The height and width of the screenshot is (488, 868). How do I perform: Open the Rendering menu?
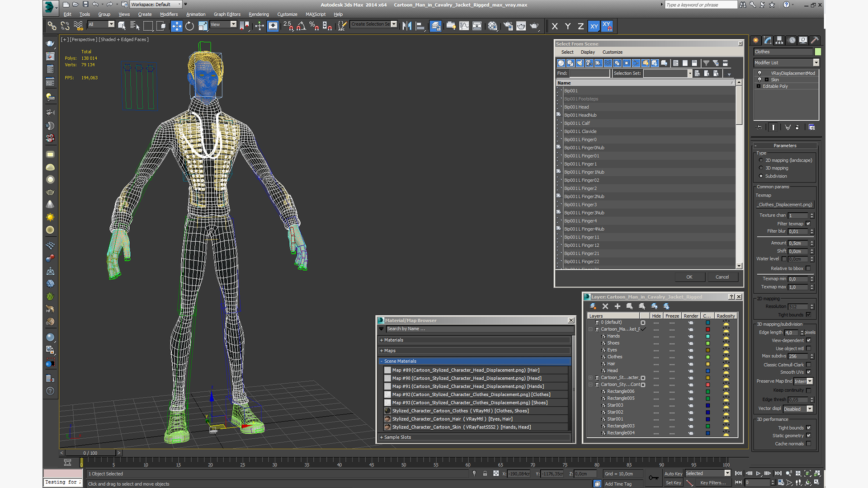click(x=259, y=14)
